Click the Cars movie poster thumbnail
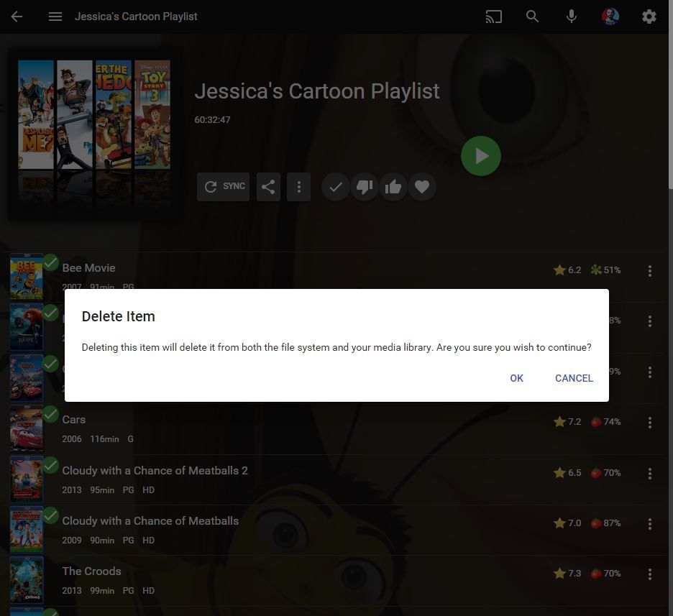The height and width of the screenshot is (616, 673). [27, 429]
